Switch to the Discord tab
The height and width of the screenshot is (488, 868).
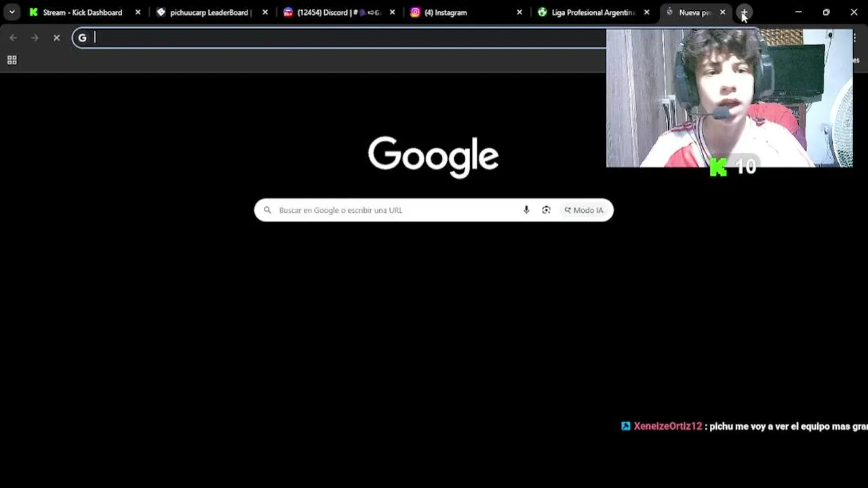(x=340, y=12)
